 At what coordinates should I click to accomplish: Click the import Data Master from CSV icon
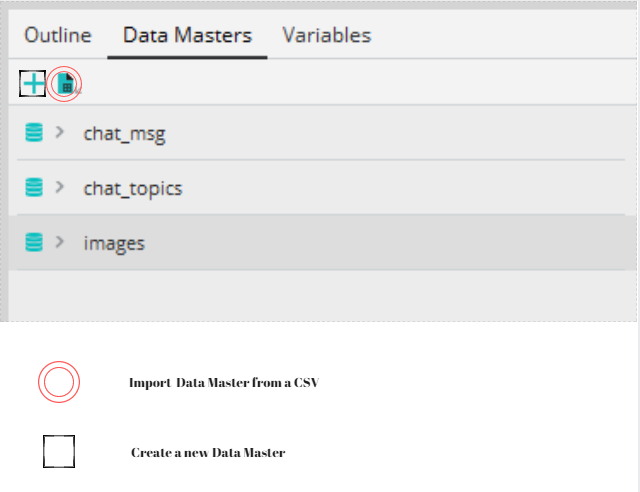pyautogui.click(x=64, y=84)
